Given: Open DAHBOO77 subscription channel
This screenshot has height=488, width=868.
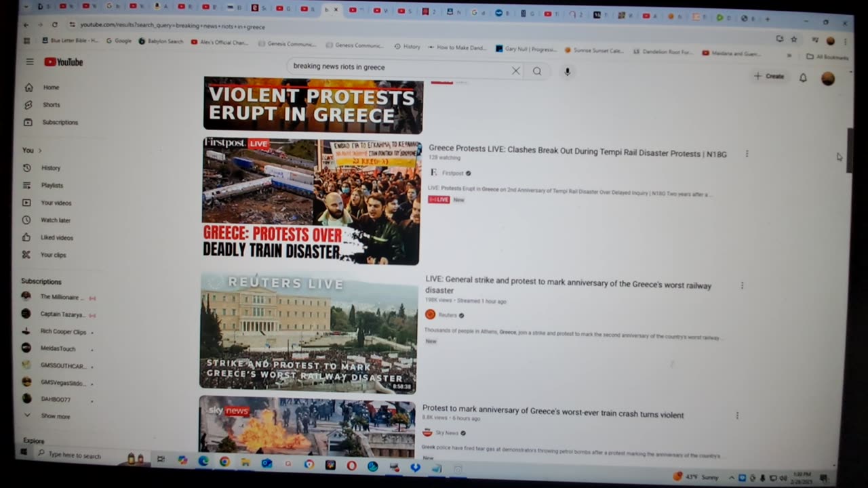Looking at the screenshot, I should tap(58, 399).
